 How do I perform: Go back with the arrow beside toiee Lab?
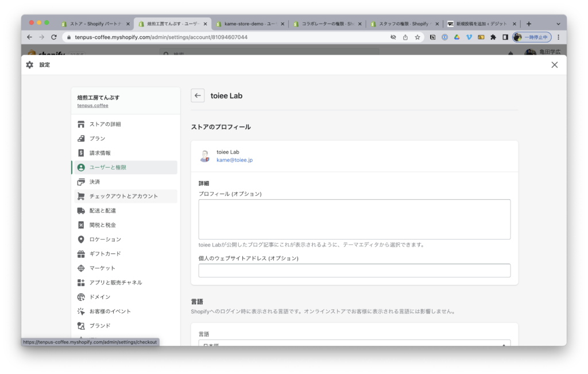pos(198,96)
